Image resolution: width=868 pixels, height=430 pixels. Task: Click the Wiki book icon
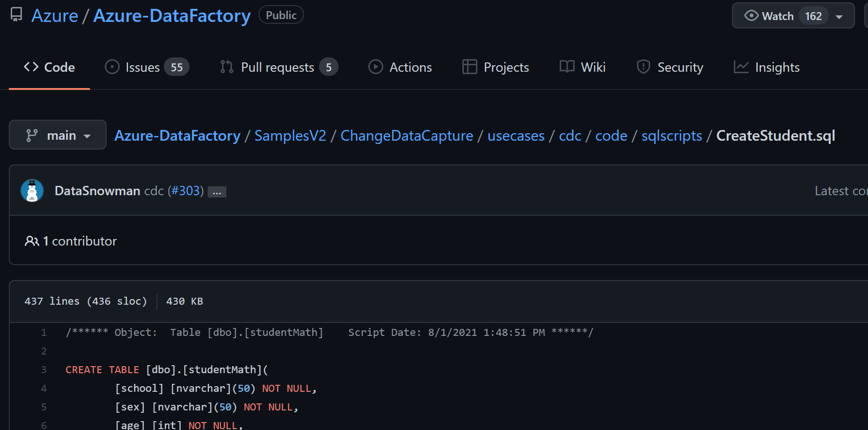(567, 66)
